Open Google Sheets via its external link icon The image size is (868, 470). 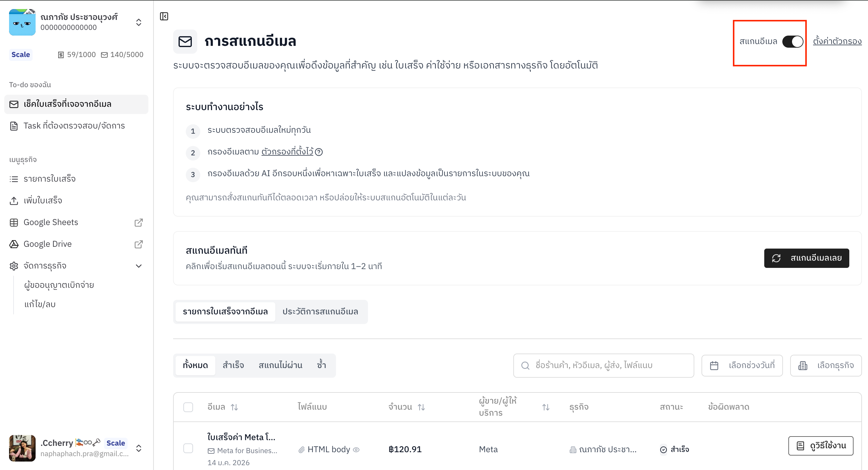coord(138,222)
